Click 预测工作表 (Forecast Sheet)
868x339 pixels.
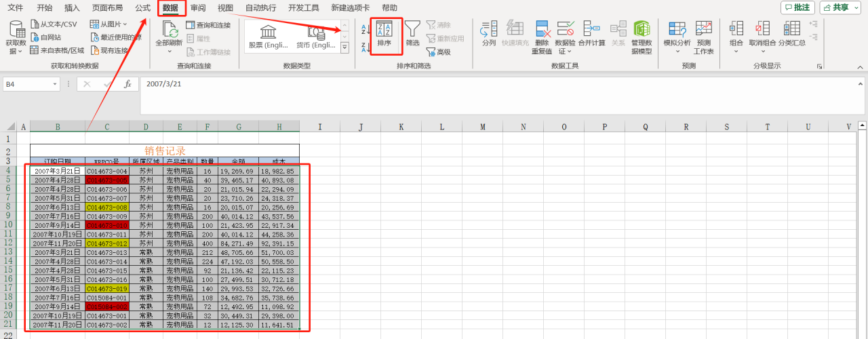(x=704, y=38)
